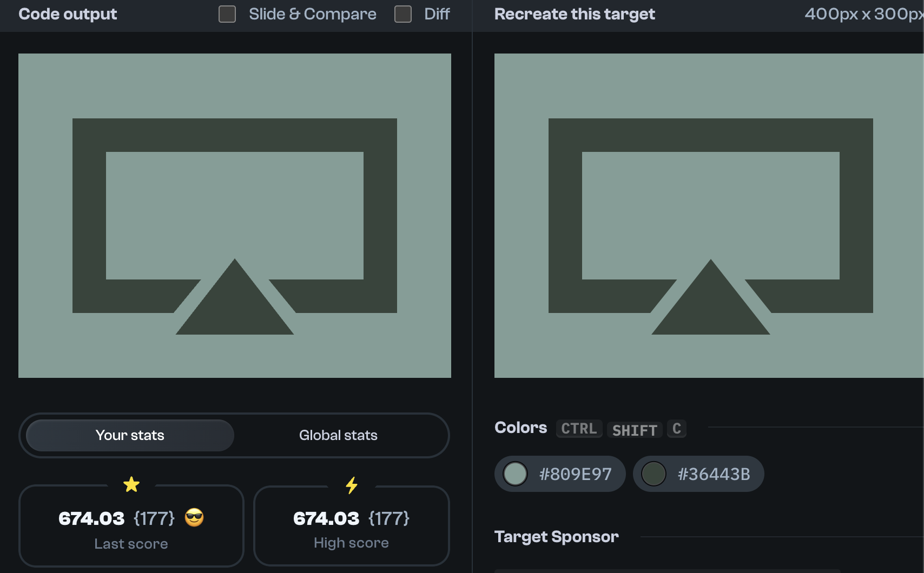Click the lightning bolt icon above High score
This screenshot has height=573, width=924.
tap(352, 485)
